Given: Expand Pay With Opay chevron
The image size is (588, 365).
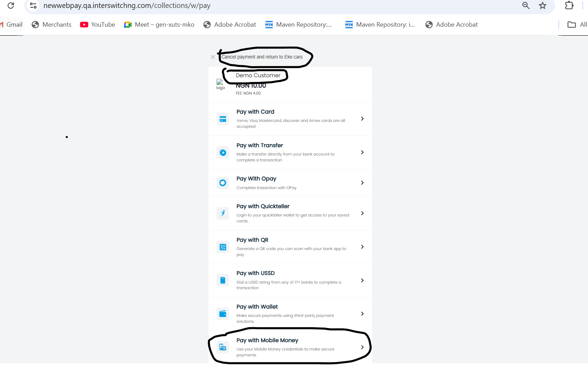Looking at the screenshot, I should [362, 183].
